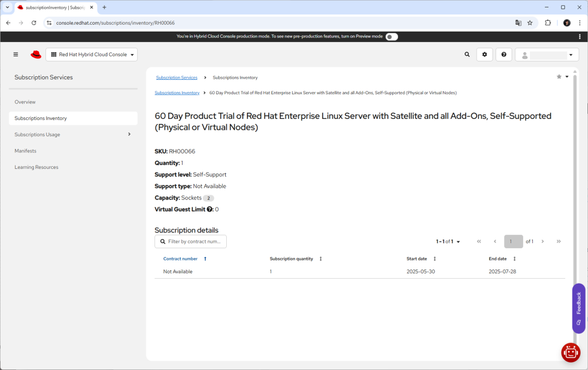
Task: Open the hamburger navigation menu
Action: tap(16, 55)
